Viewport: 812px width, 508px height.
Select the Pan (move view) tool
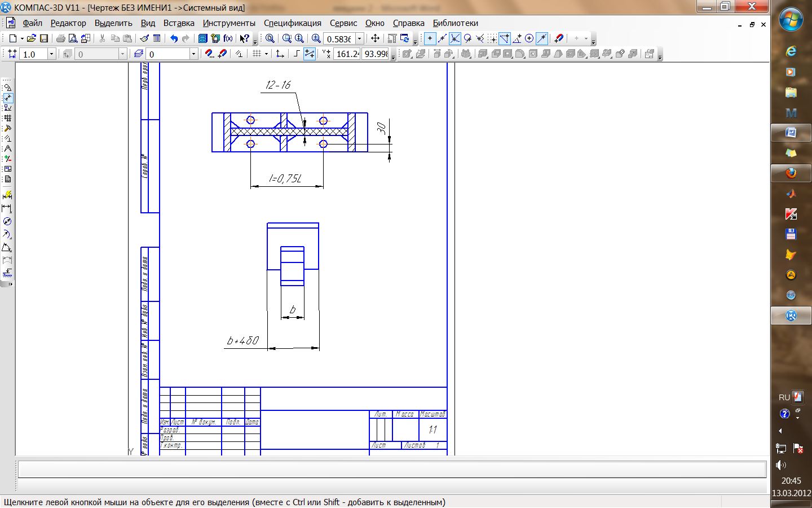tap(375, 38)
